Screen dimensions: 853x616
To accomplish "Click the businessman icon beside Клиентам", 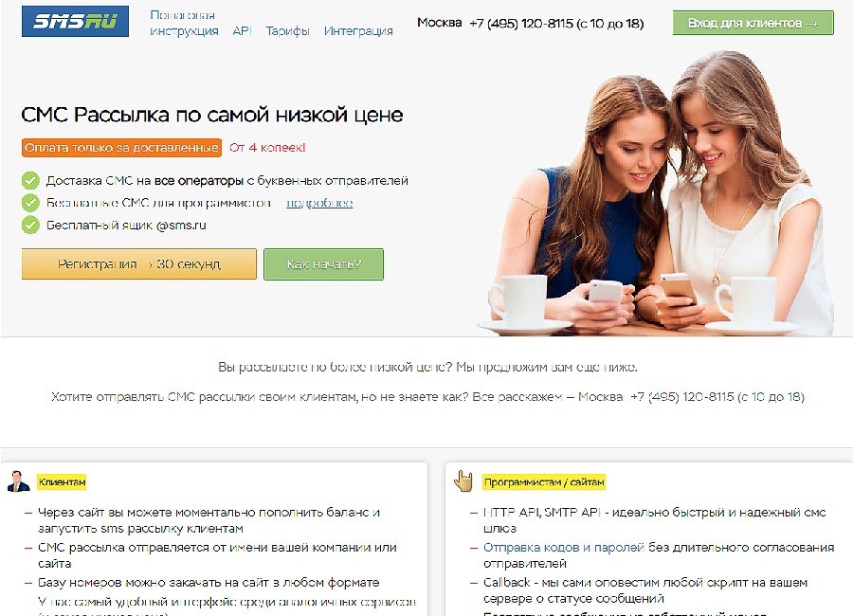I will coord(18,481).
